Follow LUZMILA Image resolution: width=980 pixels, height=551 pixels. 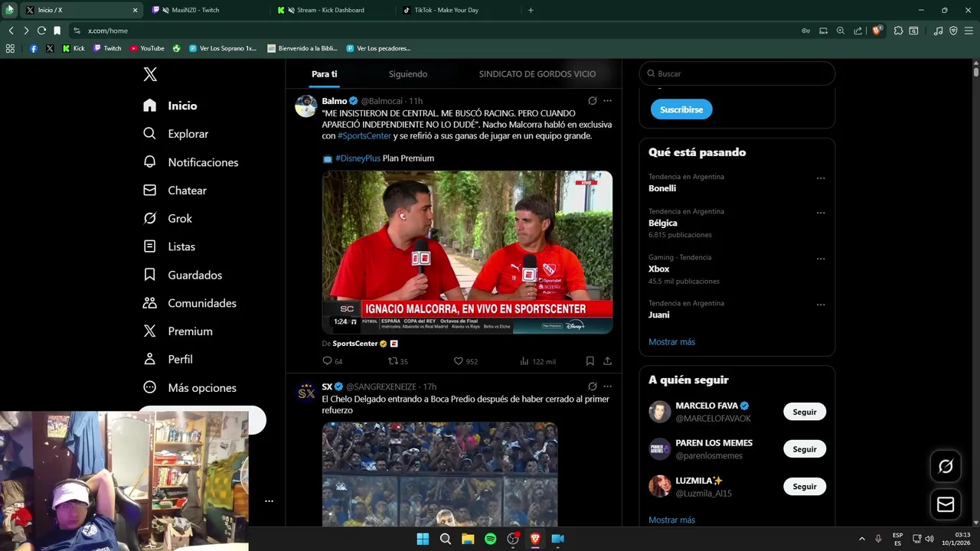coord(805,487)
